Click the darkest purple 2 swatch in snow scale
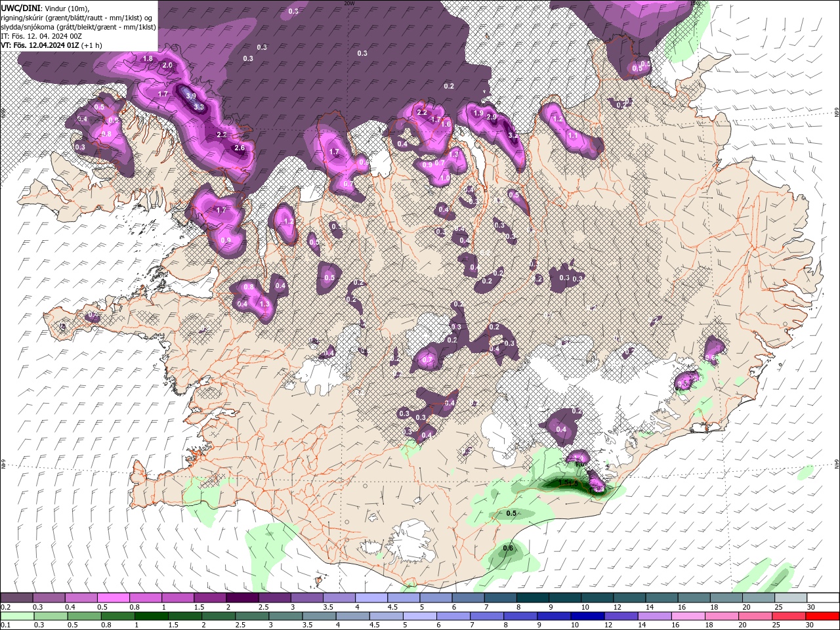 (242, 598)
